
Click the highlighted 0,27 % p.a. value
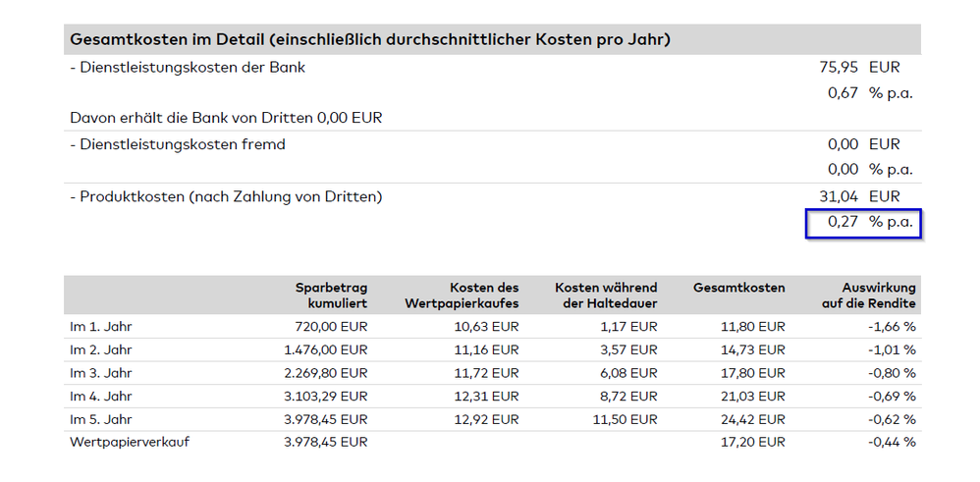point(862,223)
